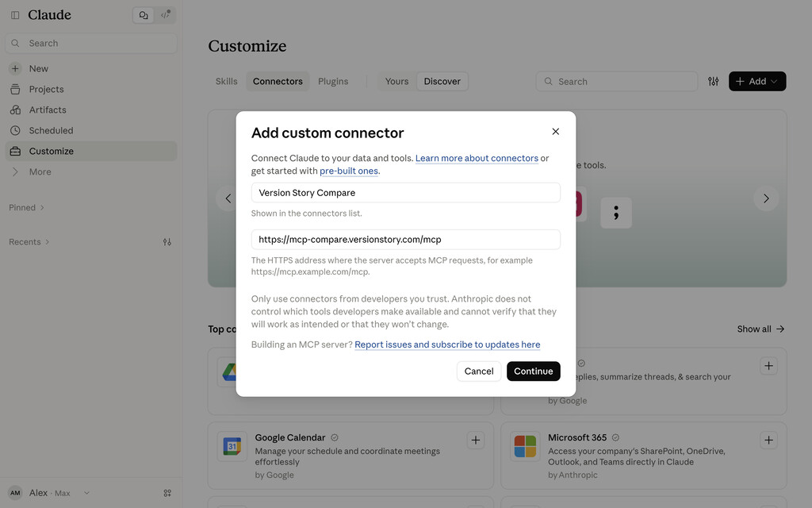Click the semicolon connector icon in carousel
This screenshot has width=812, height=508.
click(615, 213)
